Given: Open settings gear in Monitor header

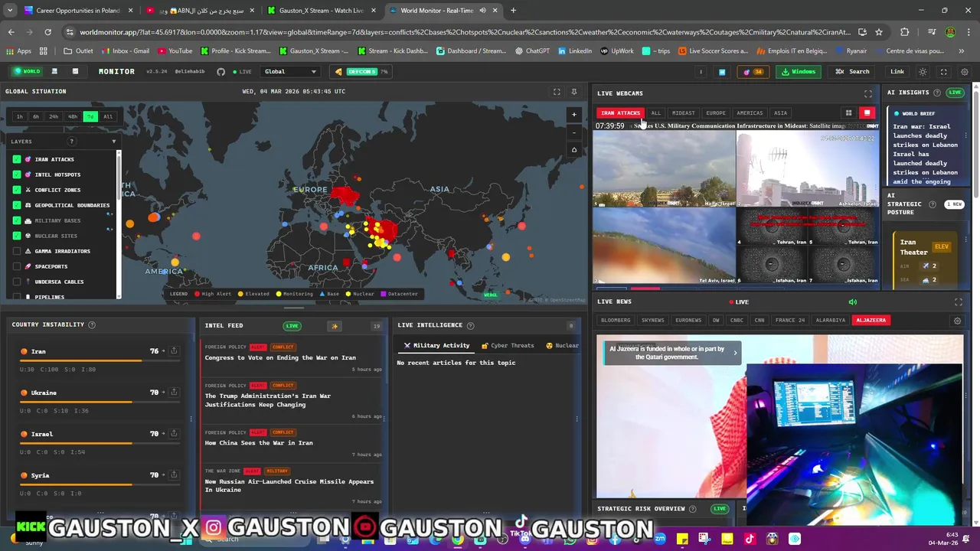Looking at the screenshot, I should (965, 72).
